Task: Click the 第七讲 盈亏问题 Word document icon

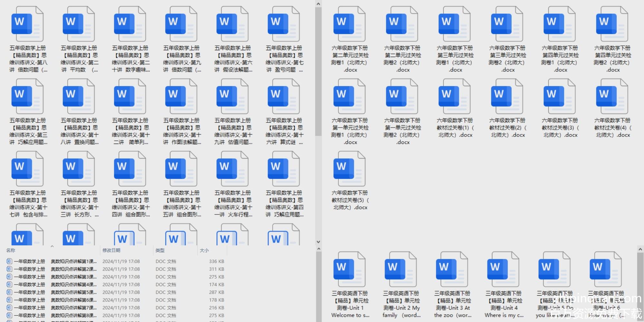Action: pyautogui.click(x=283, y=24)
